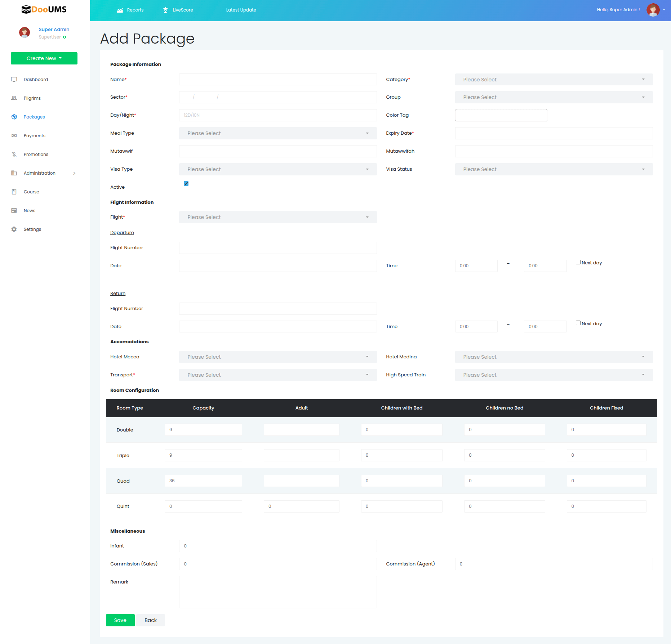Click the DooUMS logo
The width and height of the screenshot is (671, 644).
[44, 9]
